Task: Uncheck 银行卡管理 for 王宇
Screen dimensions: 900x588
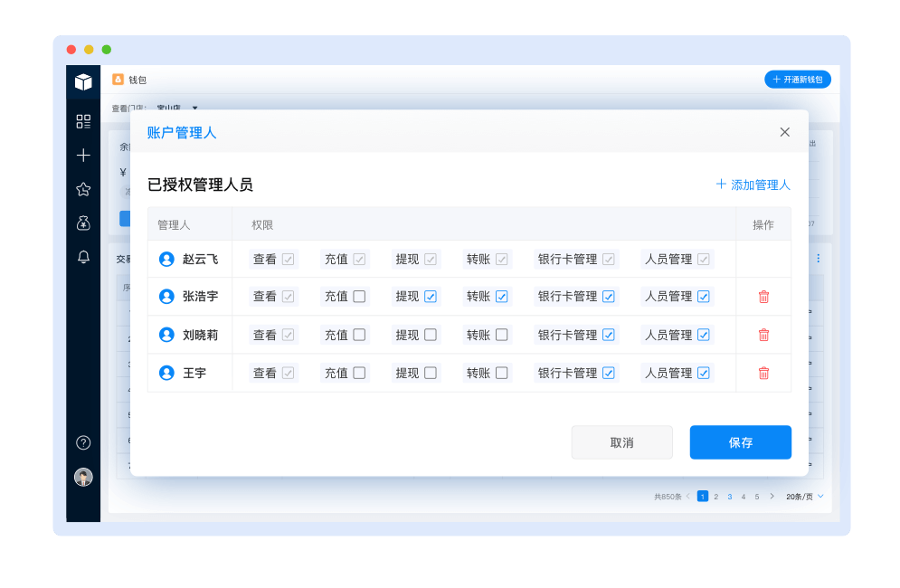Action: click(609, 373)
